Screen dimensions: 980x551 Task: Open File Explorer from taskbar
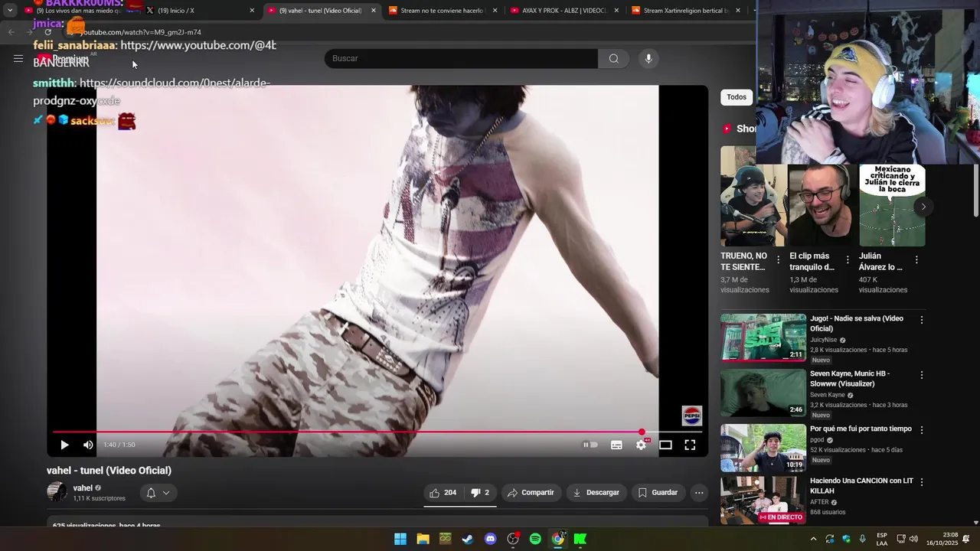[x=423, y=539]
